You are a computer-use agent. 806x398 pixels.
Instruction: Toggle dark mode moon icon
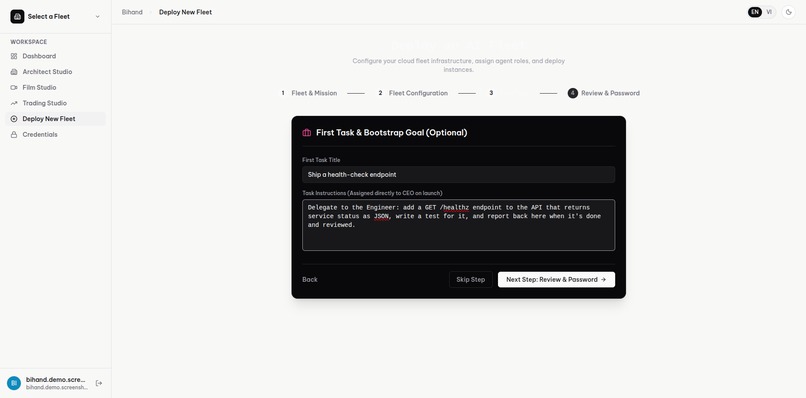[x=789, y=12]
